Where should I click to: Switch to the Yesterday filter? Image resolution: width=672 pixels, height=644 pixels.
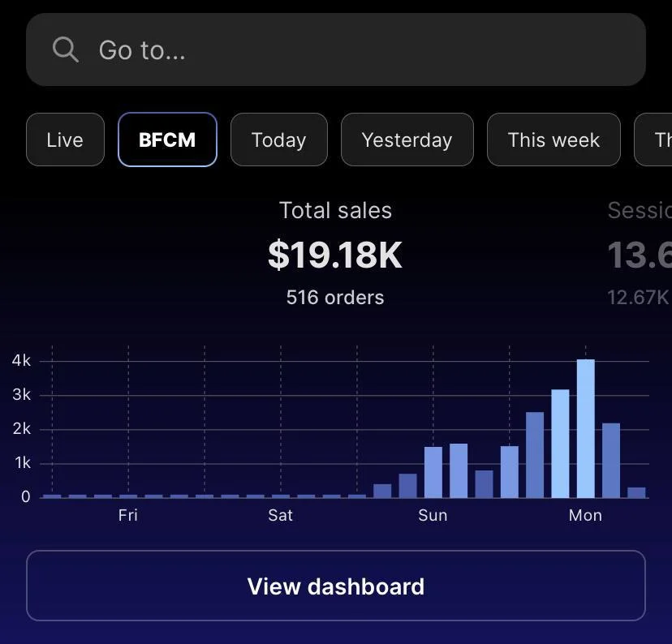[x=407, y=140]
